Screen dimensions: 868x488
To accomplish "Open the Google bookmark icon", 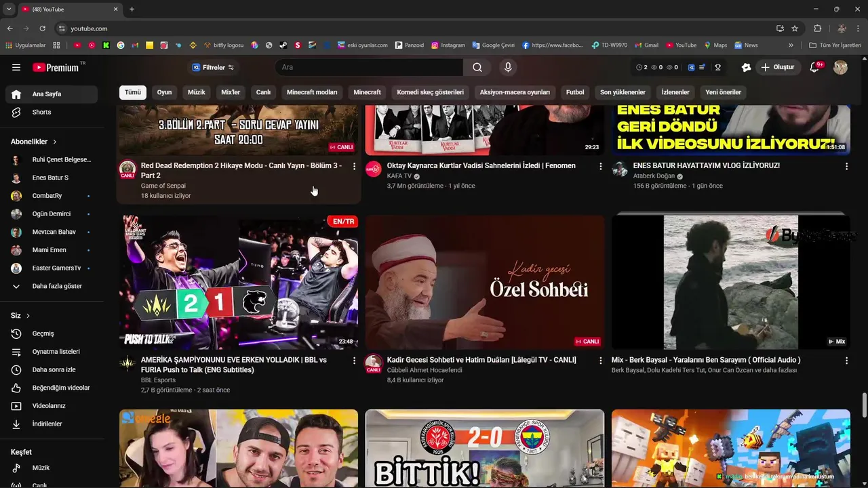I will tap(121, 45).
